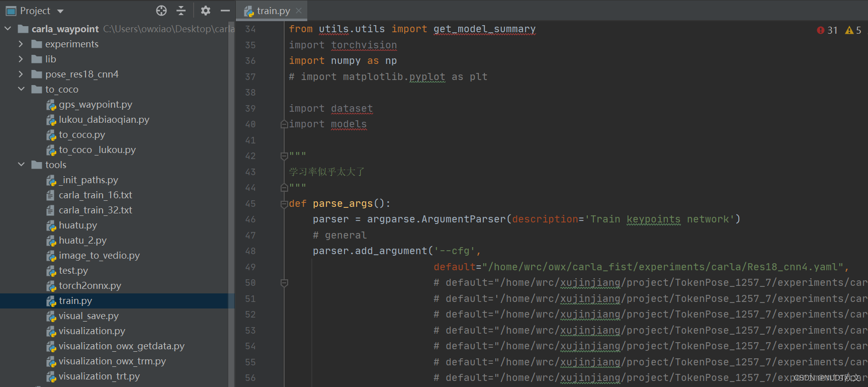Select visualization.py file icon
Viewport: 868px width, 387px height.
(51, 331)
